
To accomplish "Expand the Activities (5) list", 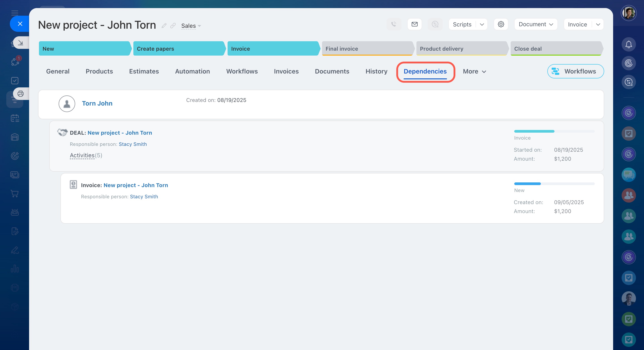I will coord(82,156).
